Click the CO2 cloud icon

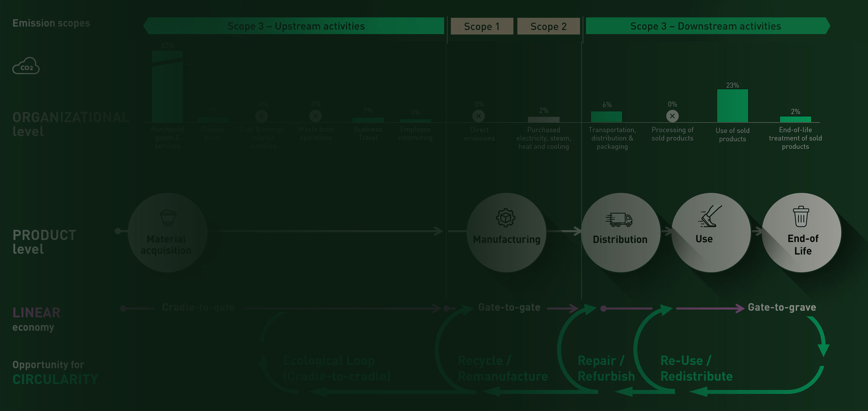pyautogui.click(x=26, y=66)
